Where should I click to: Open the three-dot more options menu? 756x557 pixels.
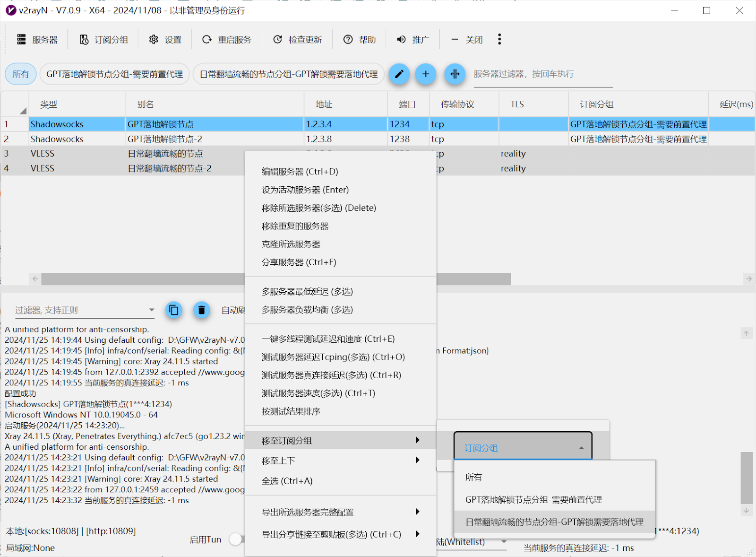tap(499, 39)
